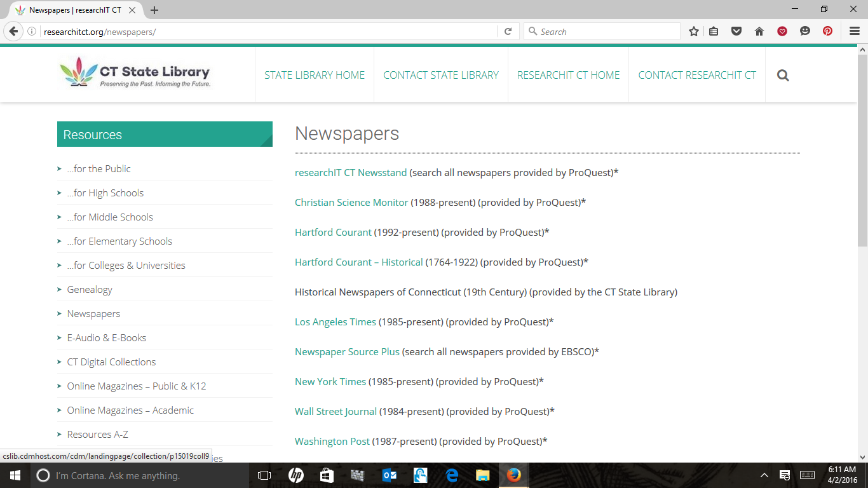
Task: Open Los Angeles Times link
Action: 336,322
